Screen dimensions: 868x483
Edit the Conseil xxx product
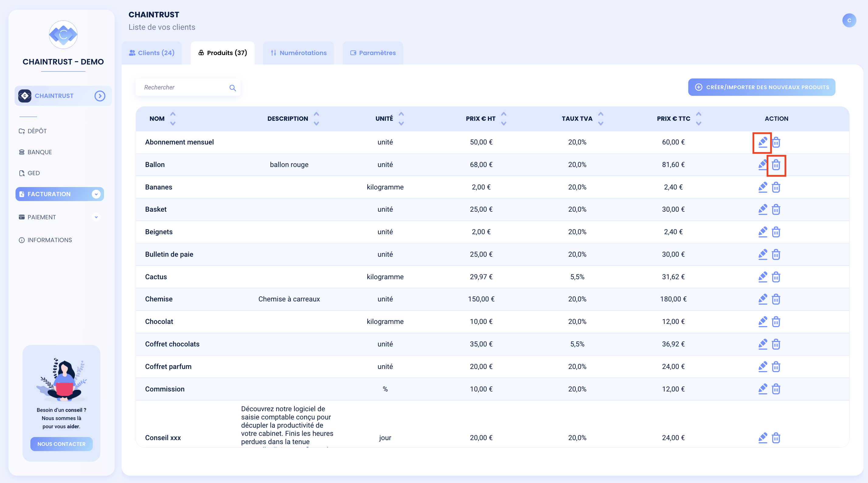762,438
